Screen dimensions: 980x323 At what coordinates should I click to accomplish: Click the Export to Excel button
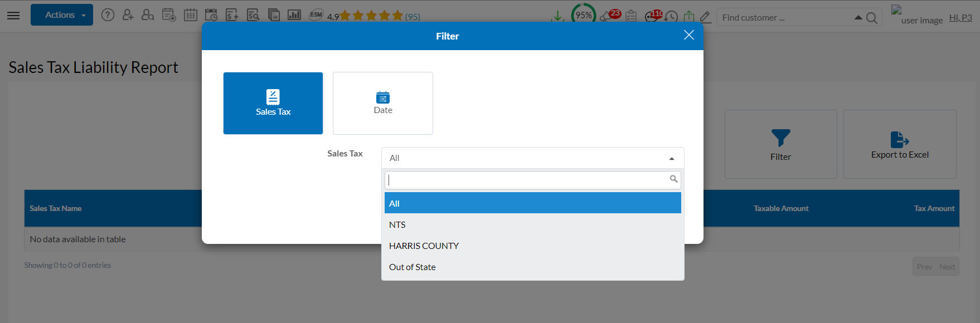pyautogui.click(x=900, y=144)
